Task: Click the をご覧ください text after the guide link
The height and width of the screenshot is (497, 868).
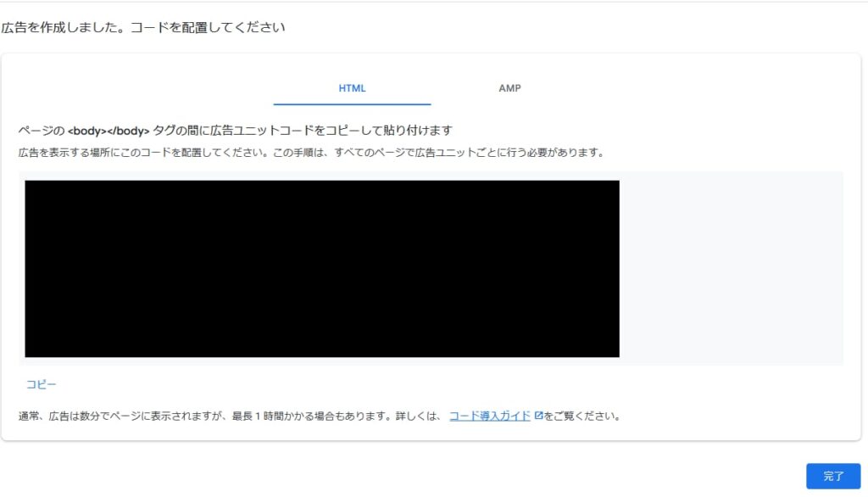Action: [x=582, y=416]
